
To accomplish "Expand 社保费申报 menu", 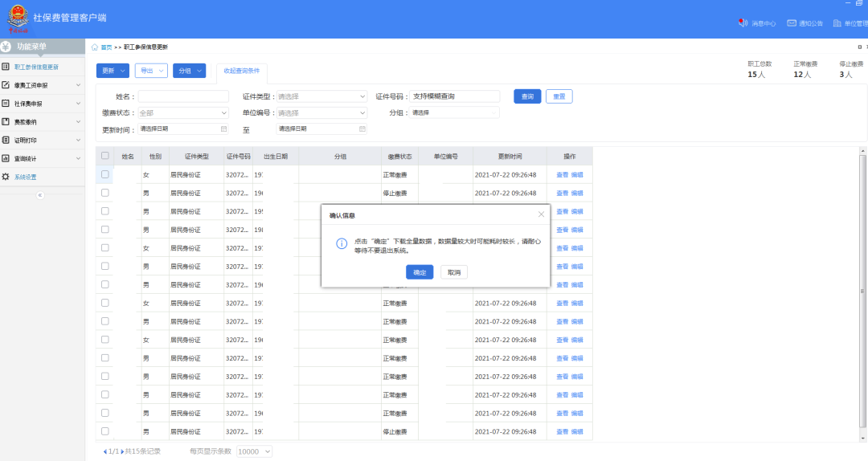I will 42,104.
